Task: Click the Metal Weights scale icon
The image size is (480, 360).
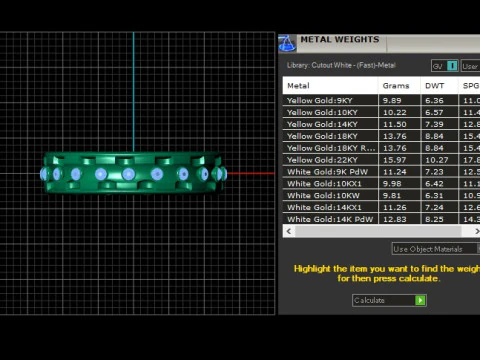Action: click(x=287, y=44)
